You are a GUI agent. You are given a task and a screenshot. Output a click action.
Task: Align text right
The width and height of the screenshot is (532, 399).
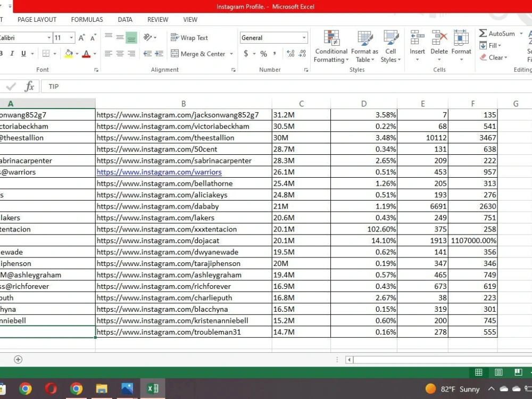[x=131, y=54]
